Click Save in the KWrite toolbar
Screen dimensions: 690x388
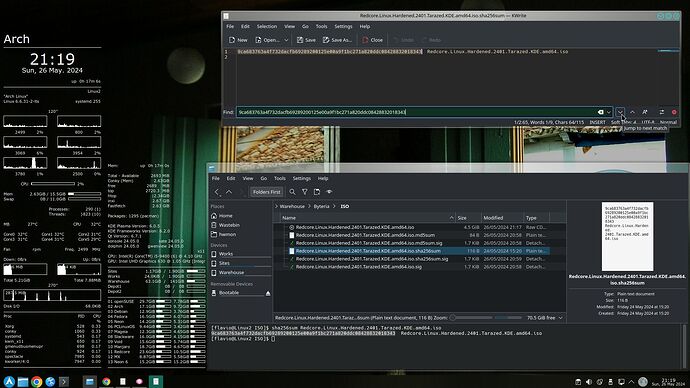(306, 40)
